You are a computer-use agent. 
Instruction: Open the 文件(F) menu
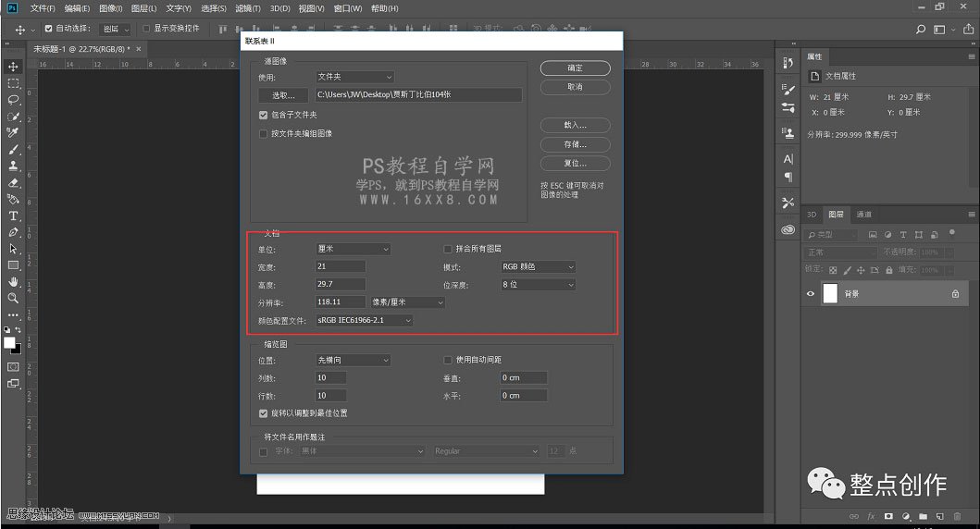pyautogui.click(x=43, y=8)
